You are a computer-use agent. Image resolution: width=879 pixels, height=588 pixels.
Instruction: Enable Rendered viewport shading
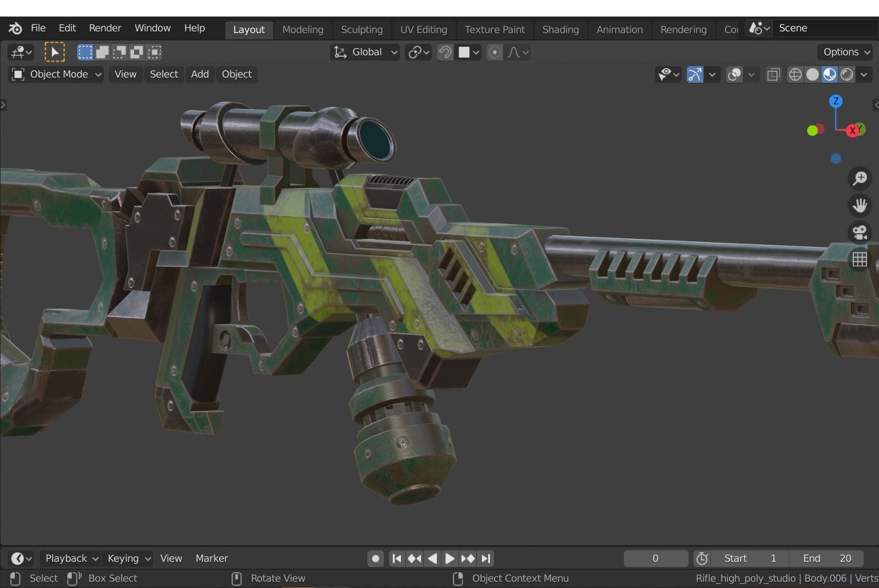pos(846,74)
